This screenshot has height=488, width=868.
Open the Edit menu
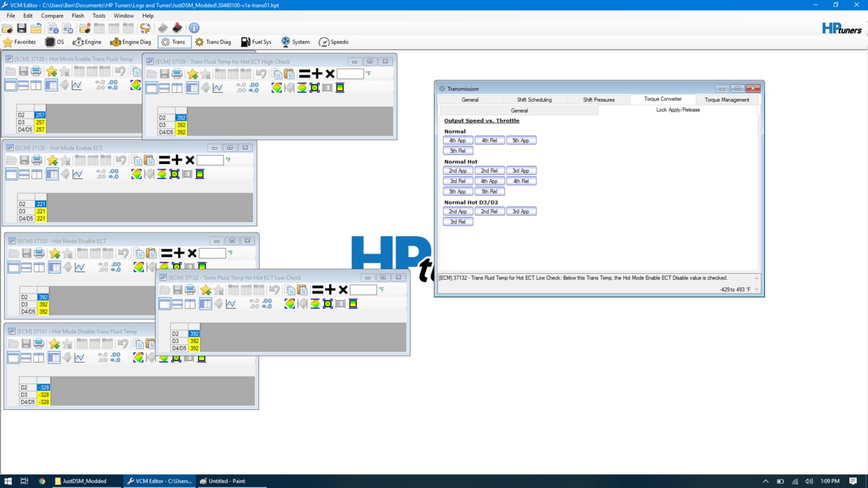click(28, 16)
